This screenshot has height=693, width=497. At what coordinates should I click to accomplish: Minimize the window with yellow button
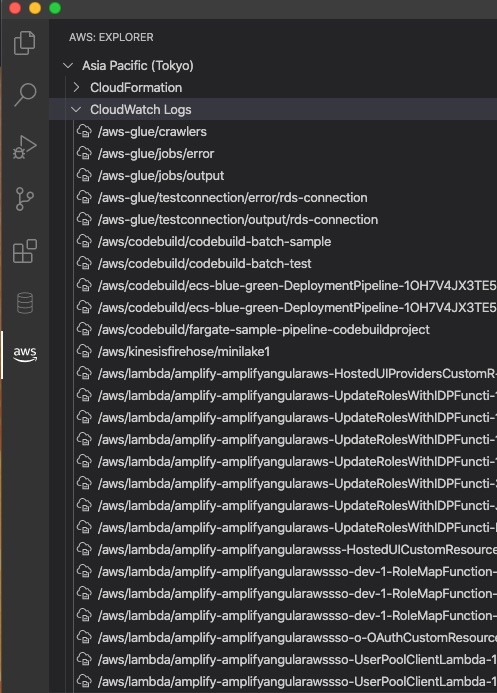(35, 8)
